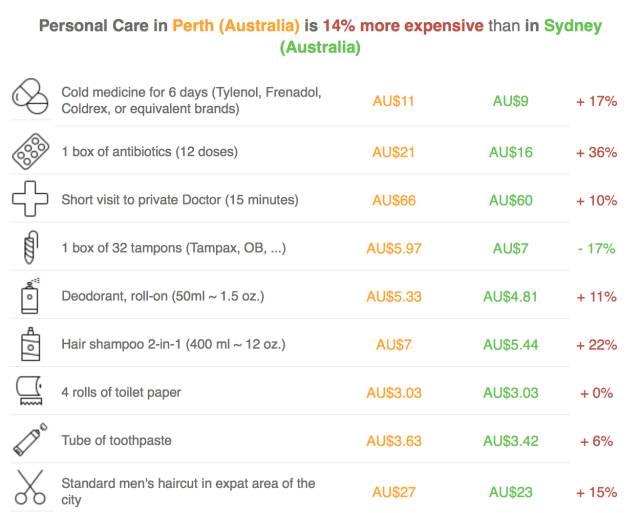This screenshot has width=640, height=513.
Task: Click the '1 box of antibiotics' label
Action: 149,152
